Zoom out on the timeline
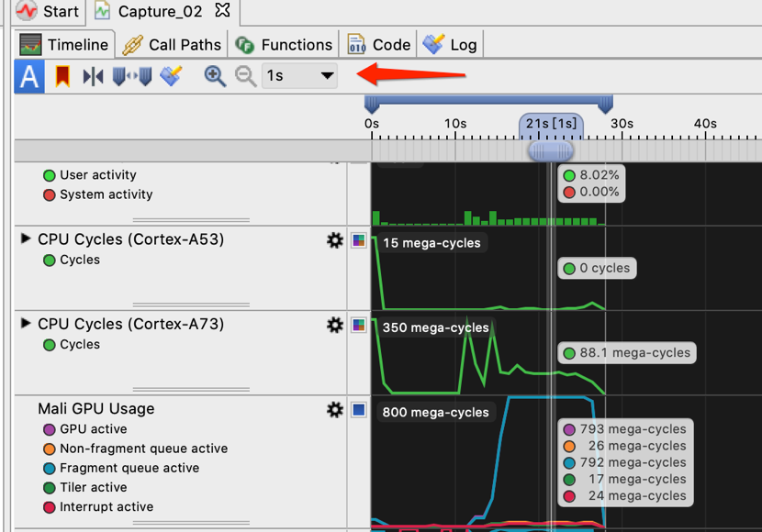762x532 pixels. click(x=245, y=77)
